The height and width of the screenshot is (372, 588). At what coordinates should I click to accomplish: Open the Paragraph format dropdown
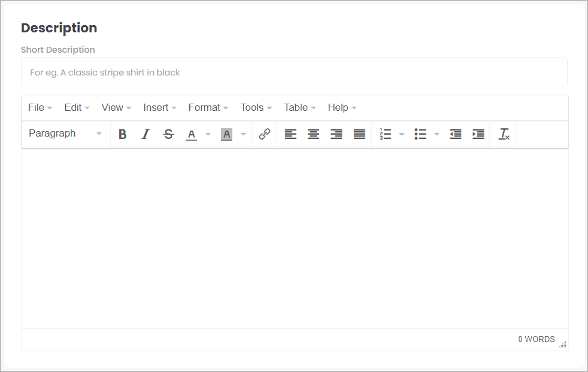[x=65, y=134]
